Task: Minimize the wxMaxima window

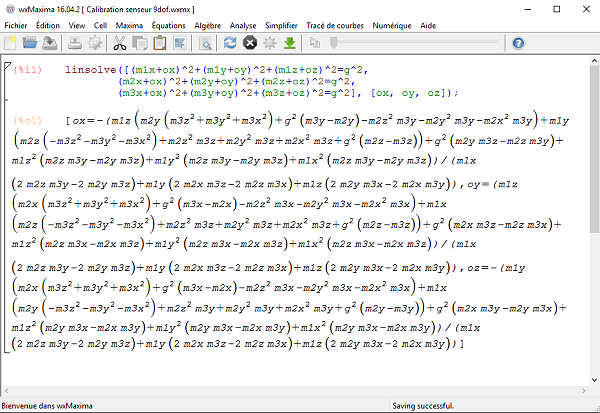Action: point(528,9)
